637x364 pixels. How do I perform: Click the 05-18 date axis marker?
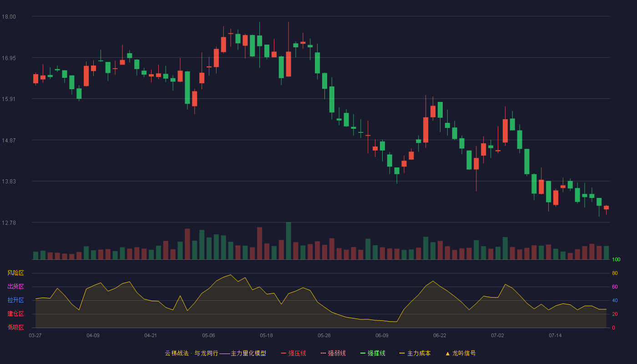(266, 335)
